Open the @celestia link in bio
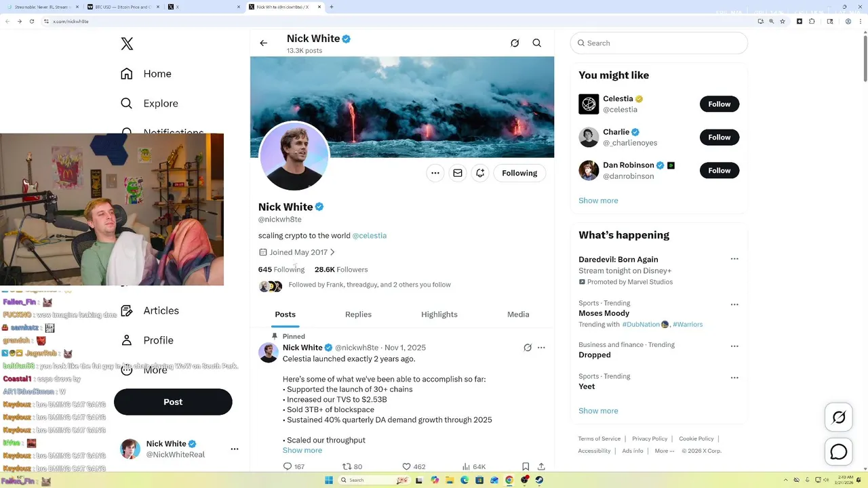Viewport: 868px width, 488px height. 370,236
